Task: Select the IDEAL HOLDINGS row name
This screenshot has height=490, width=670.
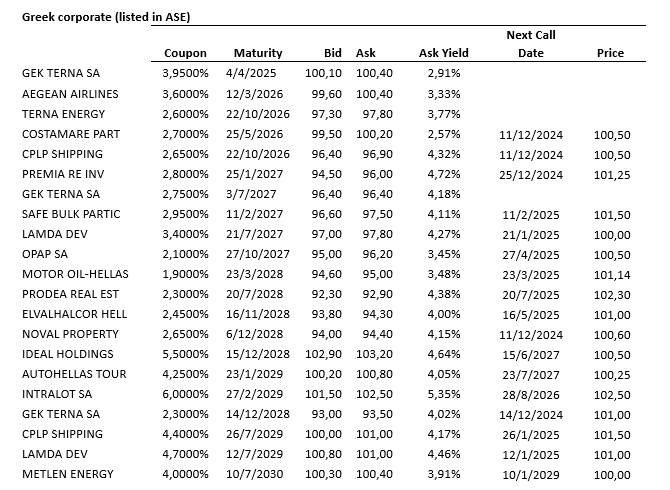Action: [x=69, y=353]
